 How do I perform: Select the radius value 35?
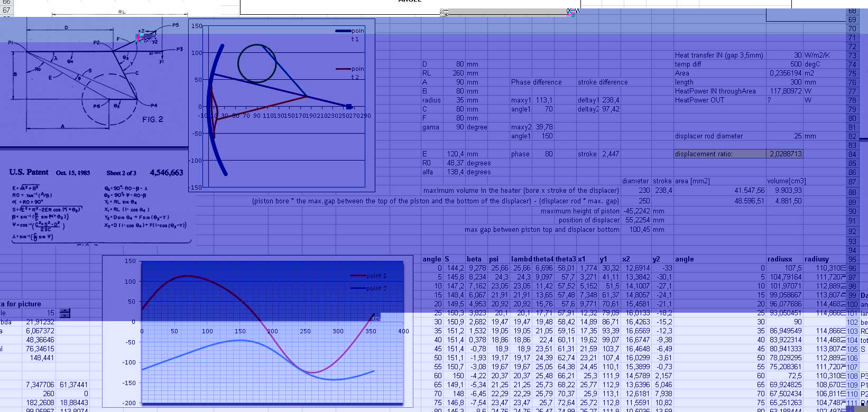pos(455,100)
